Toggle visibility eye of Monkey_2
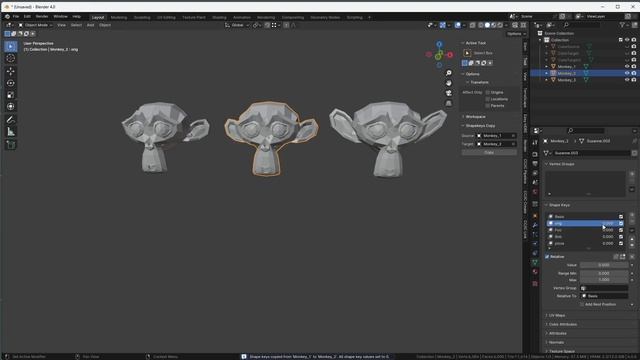This screenshot has width=640, height=360. (627, 73)
